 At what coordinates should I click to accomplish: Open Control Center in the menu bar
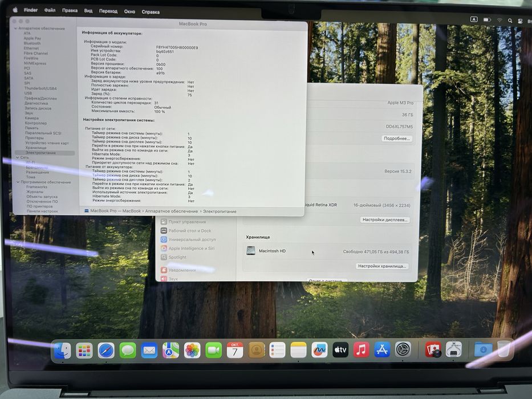520,21
